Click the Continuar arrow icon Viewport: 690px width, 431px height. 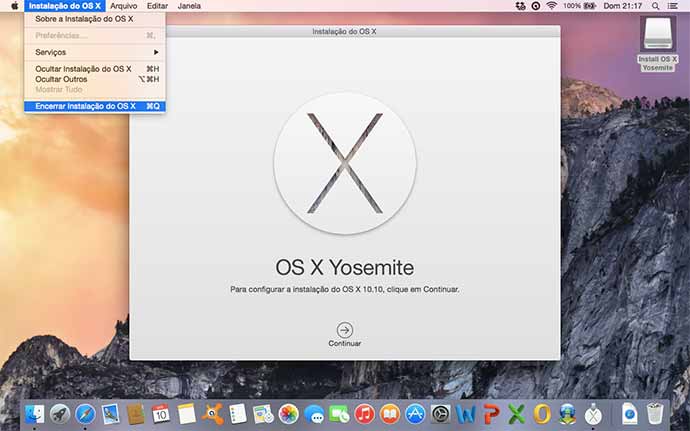344,329
